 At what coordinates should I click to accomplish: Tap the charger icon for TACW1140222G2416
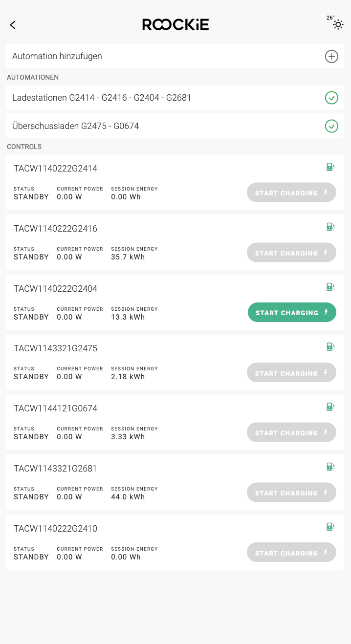coord(330,227)
